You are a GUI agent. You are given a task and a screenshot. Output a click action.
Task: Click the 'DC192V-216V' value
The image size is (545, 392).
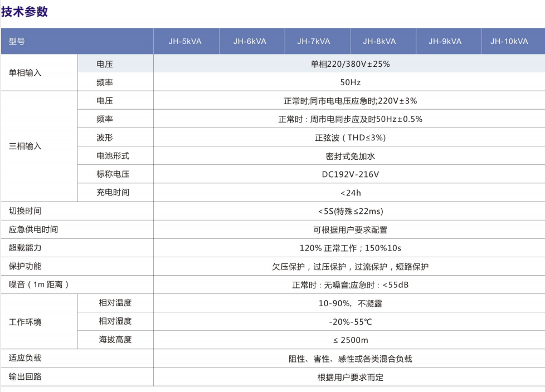point(351,174)
